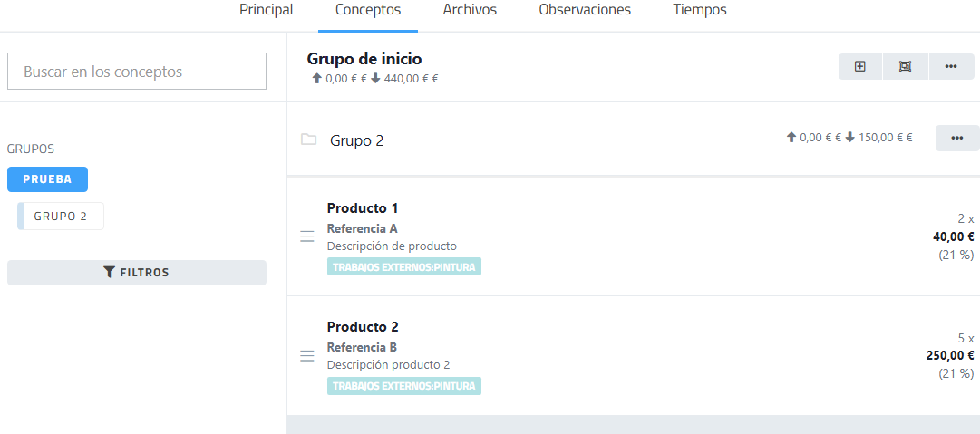Select the Tiempos tab
Viewport: 980px width, 434px height.
pyautogui.click(x=699, y=10)
